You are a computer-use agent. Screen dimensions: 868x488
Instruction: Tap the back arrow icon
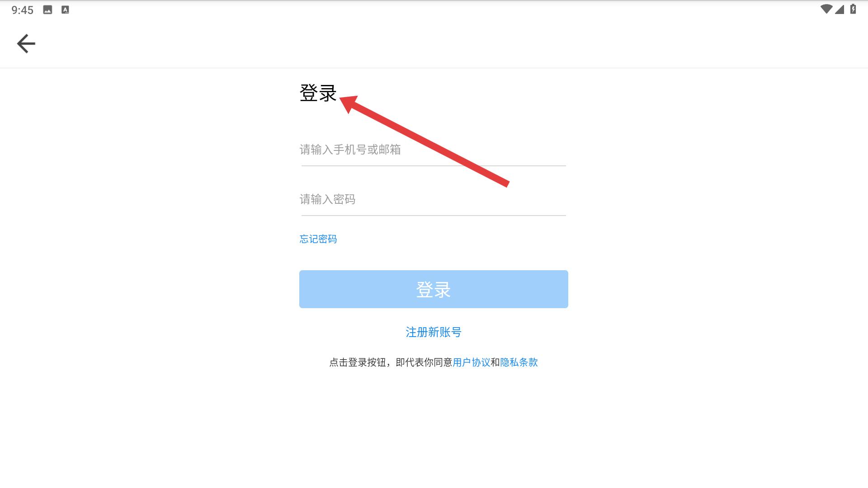tap(26, 44)
